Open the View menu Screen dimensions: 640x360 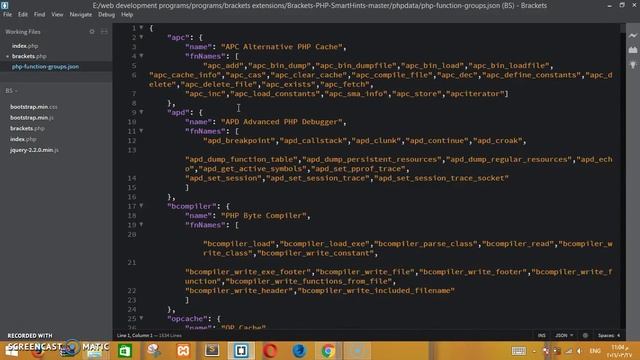(57, 14)
